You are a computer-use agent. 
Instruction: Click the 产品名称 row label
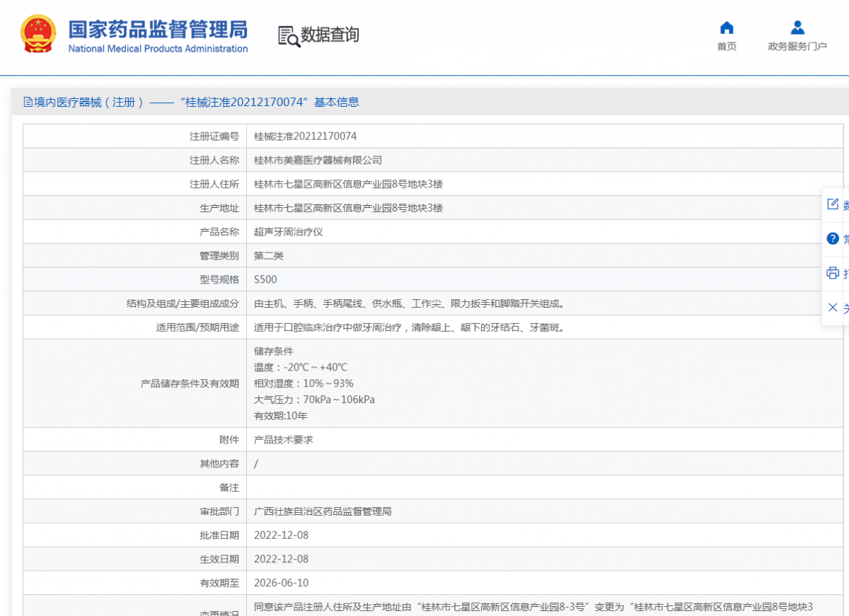pyautogui.click(x=219, y=232)
